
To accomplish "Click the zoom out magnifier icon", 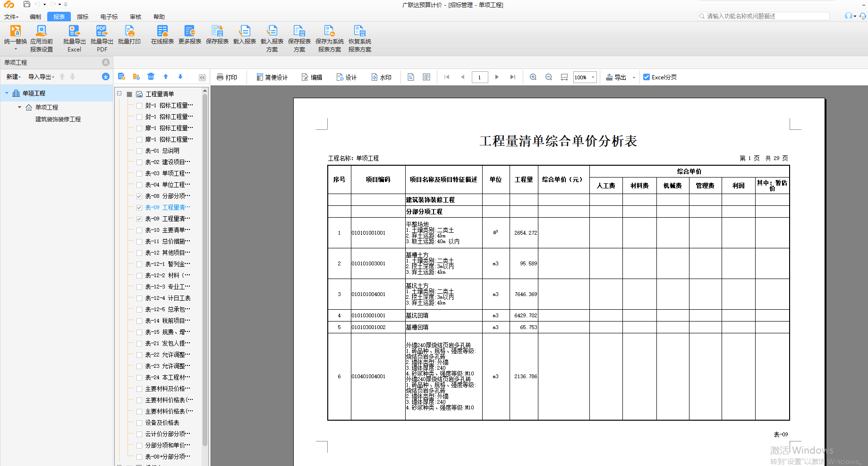I will pos(549,77).
